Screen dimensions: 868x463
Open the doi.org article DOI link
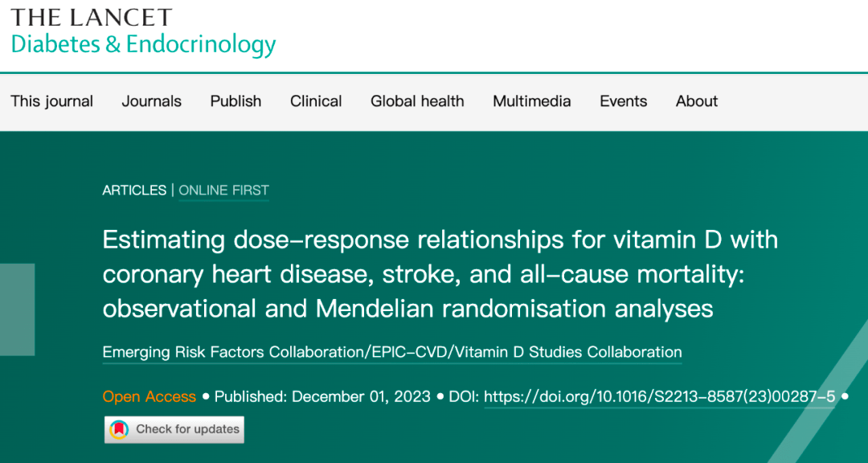tap(660, 396)
